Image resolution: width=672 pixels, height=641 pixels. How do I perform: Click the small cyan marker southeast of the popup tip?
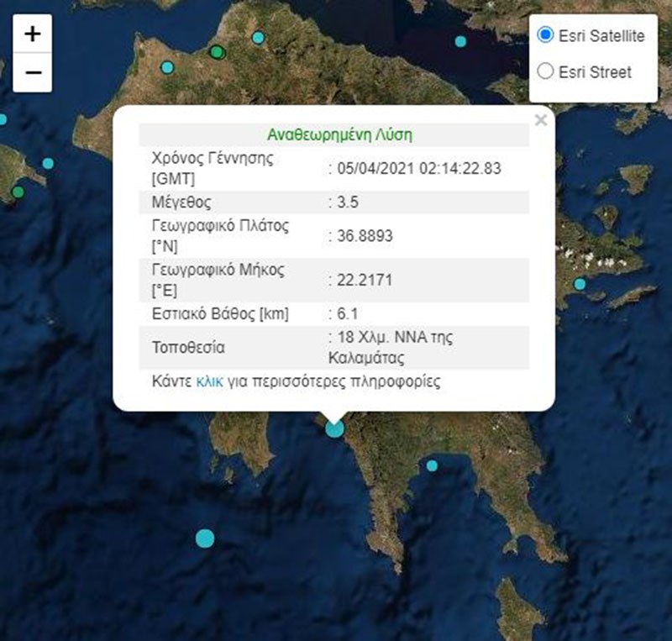pos(432,465)
